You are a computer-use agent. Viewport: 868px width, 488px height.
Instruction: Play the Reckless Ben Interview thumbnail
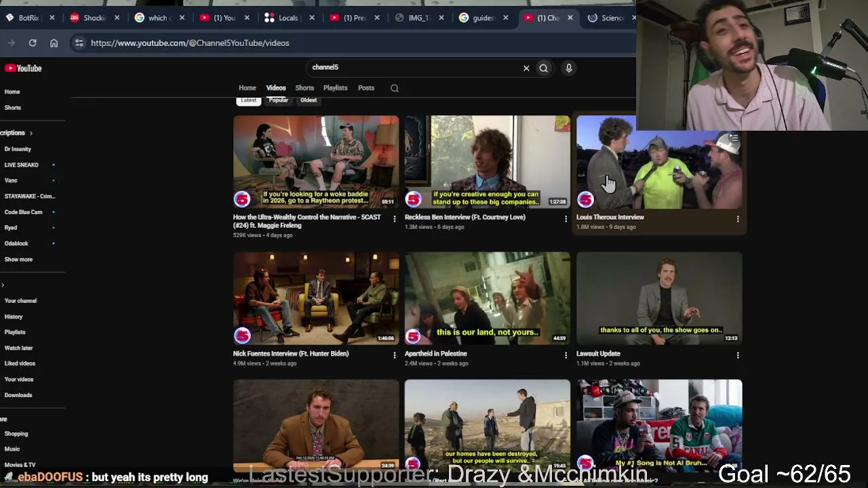click(x=488, y=162)
